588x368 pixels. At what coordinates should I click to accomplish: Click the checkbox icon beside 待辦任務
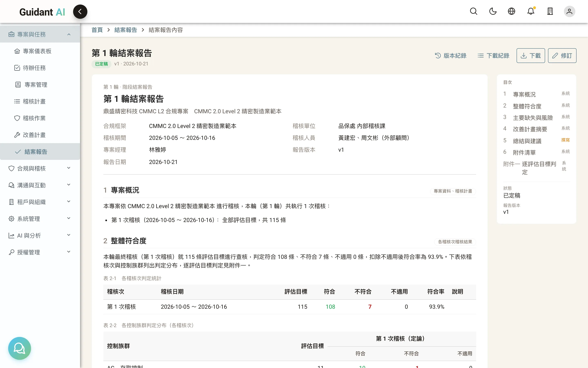(17, 68)
